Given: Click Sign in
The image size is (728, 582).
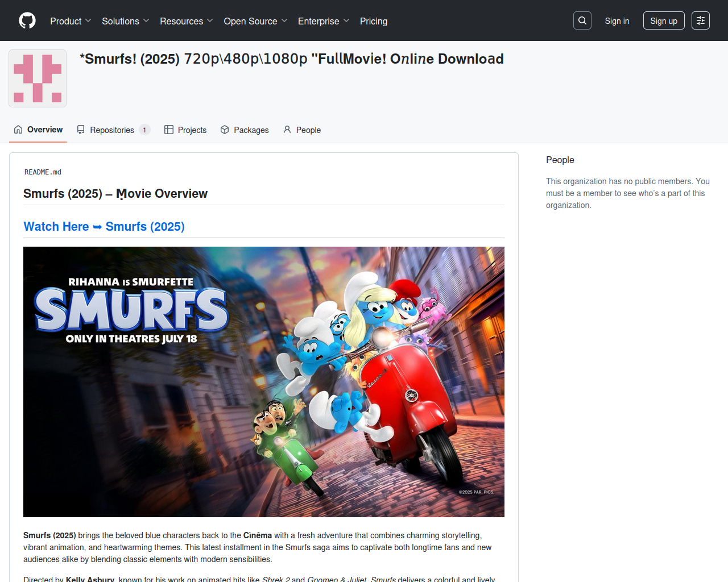Looking at the screenshot, I should [617, 21].
